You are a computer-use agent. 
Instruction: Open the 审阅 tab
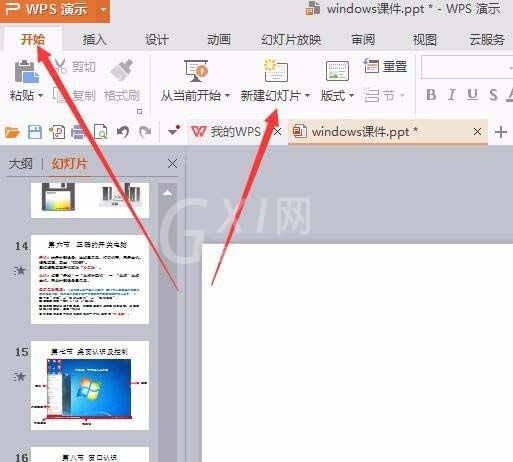363,40
